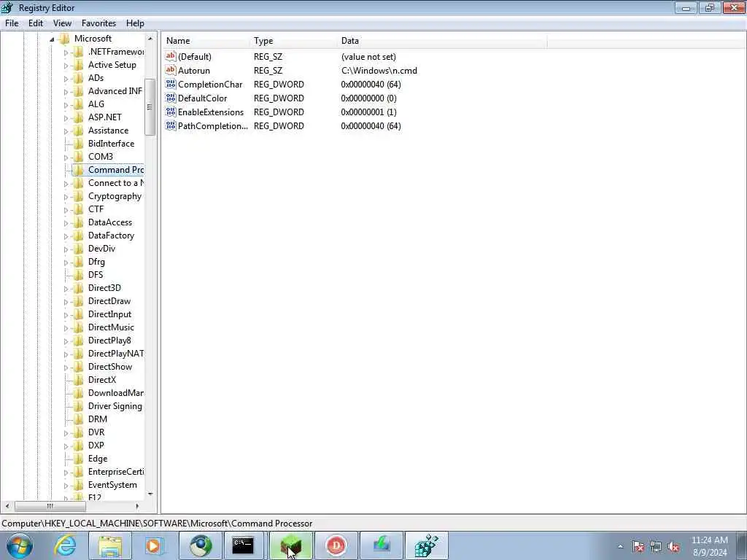Click the Cryptography folder icon

pyautogui.click(x=79, y=196)
